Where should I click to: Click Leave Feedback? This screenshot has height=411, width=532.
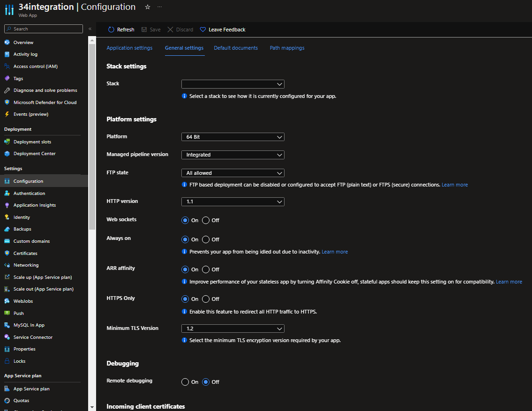coord(223,30)
